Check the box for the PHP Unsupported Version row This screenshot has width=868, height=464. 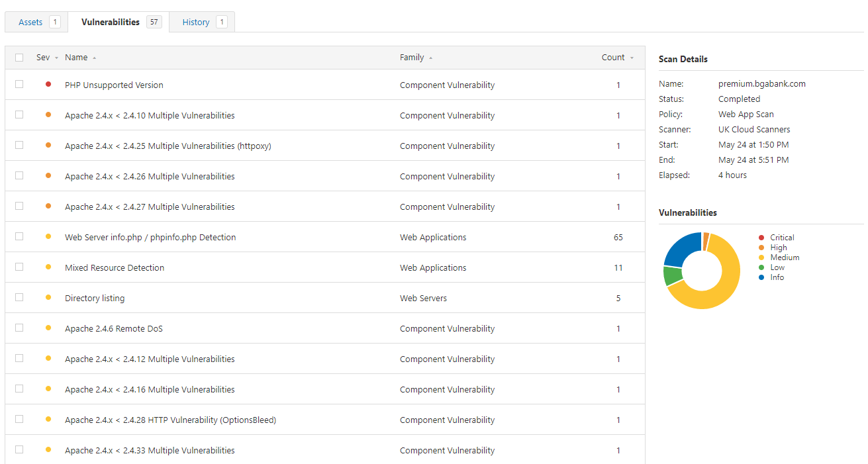coord(19,84)
